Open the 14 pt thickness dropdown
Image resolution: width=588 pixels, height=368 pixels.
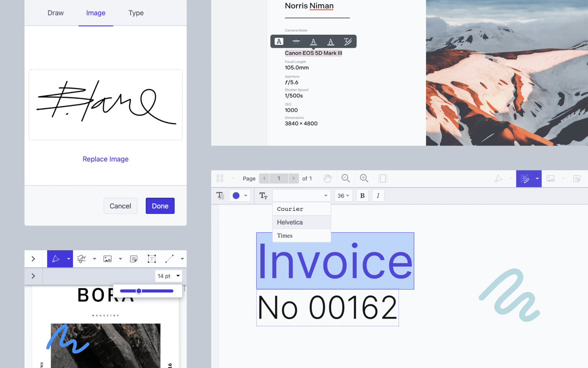click(x=169, y=276)
